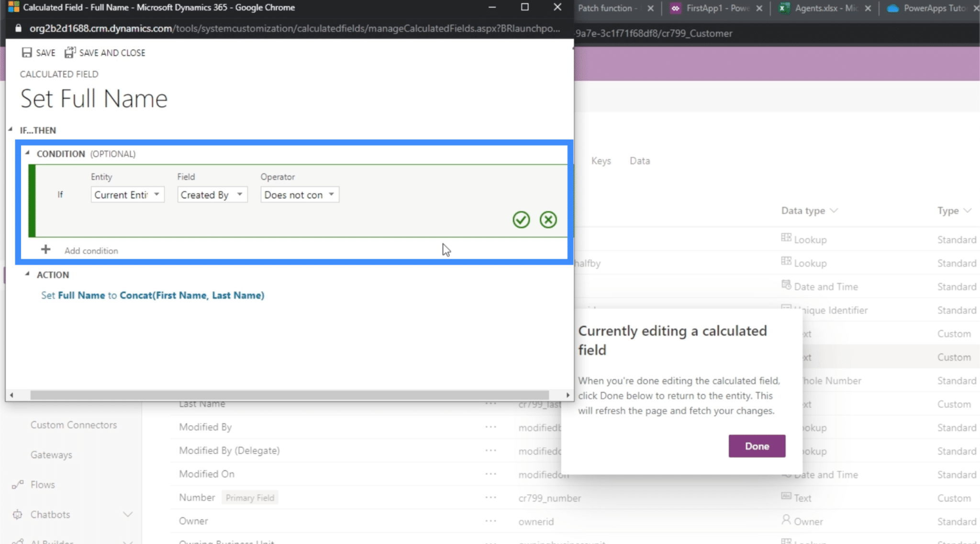Click SAVE AND CLOSE in calculated field window

pyautogui.click(x=105, y=53)
